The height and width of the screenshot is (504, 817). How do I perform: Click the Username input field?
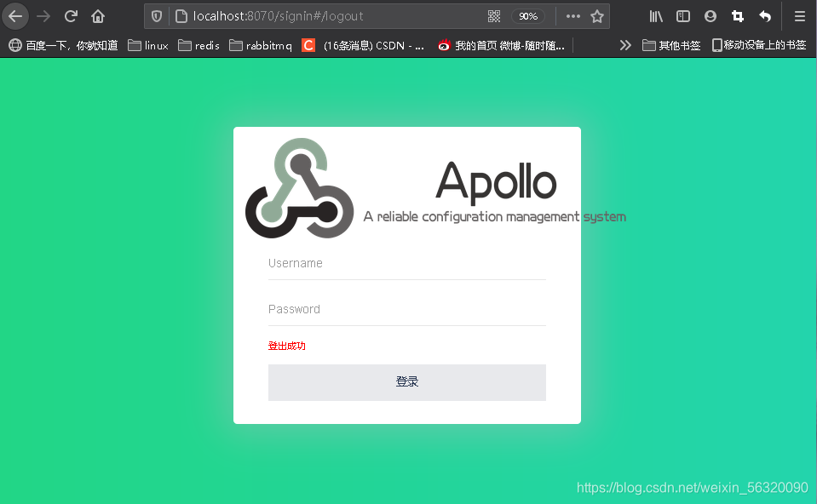(x=407, y=263)
